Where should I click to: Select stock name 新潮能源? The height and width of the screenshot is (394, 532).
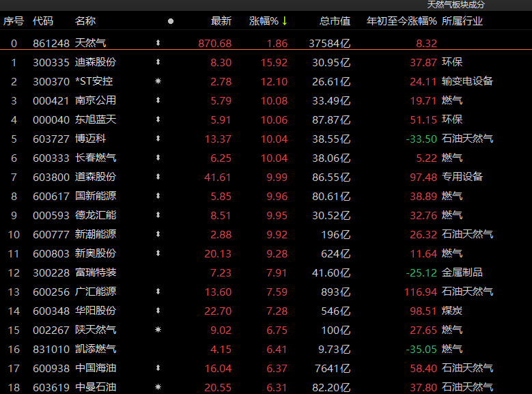(x=96, y=234)
